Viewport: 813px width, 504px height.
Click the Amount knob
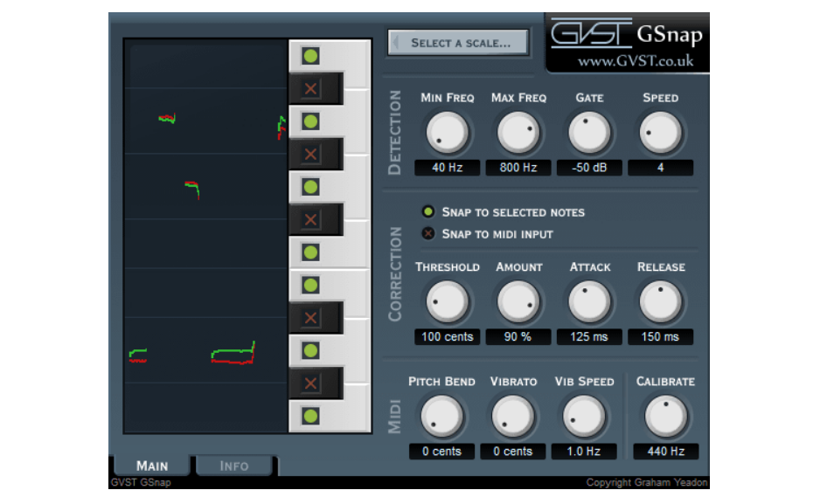point(518,302)
